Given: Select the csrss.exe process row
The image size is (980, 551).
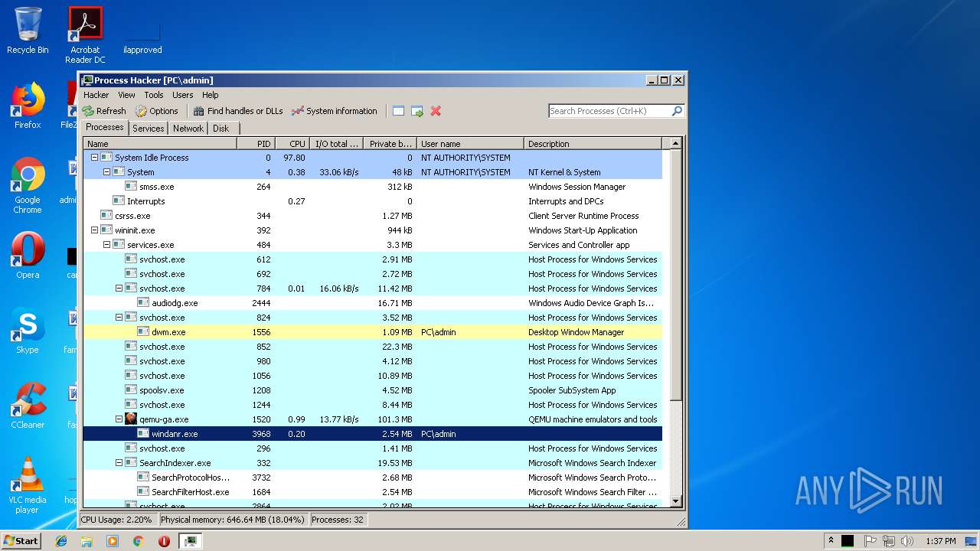Looking at the screenshot, I should tap(372, 216).
